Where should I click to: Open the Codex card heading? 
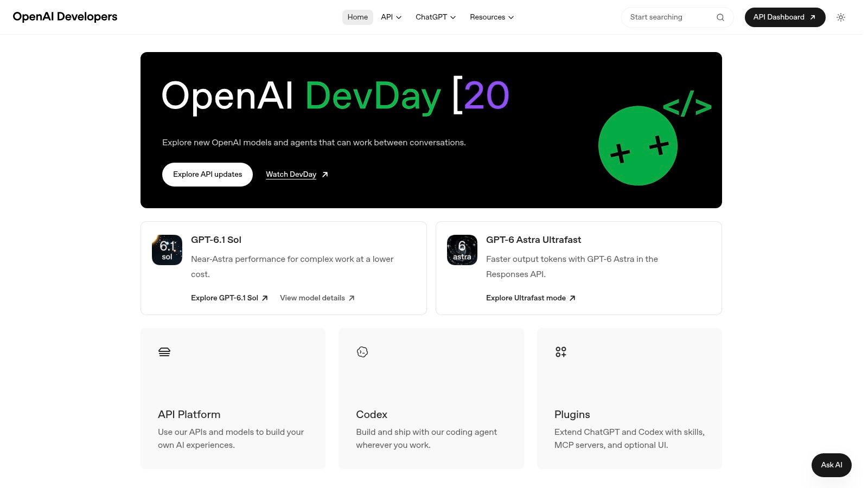coord(372,414)
